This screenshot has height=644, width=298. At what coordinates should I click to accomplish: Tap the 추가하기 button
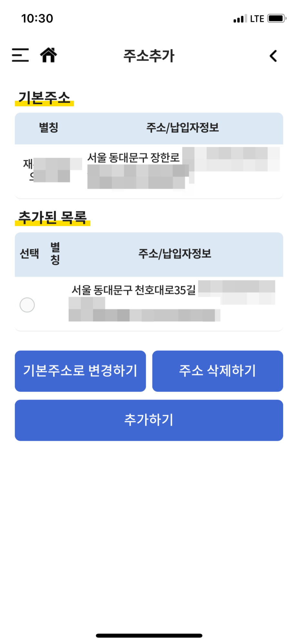click(149, 420)
